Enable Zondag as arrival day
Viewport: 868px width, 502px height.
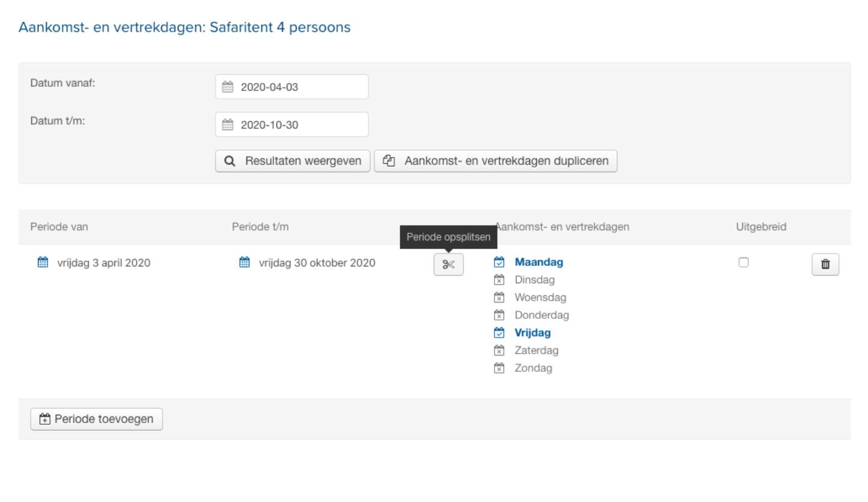tap(499, 368)
